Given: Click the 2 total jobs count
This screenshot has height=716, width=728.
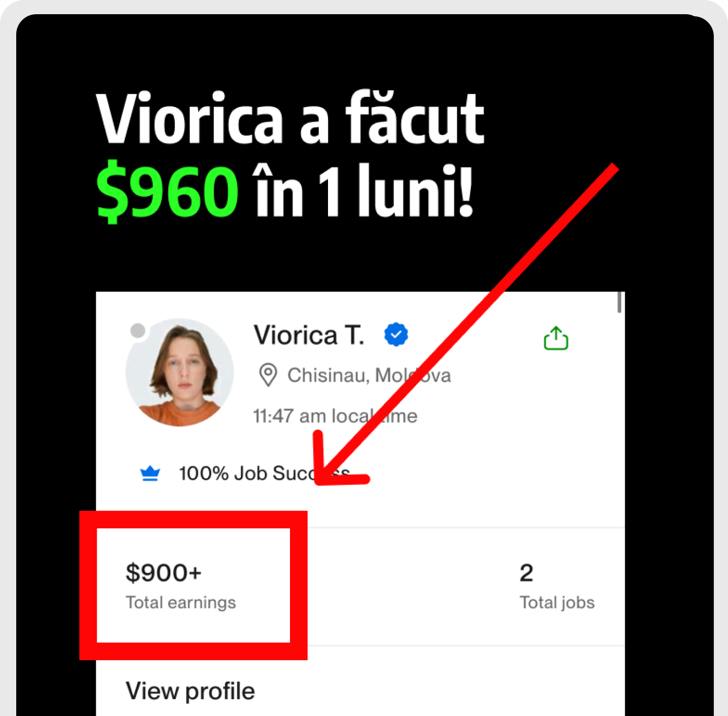Looking at the screenshot, I should 526,573.
